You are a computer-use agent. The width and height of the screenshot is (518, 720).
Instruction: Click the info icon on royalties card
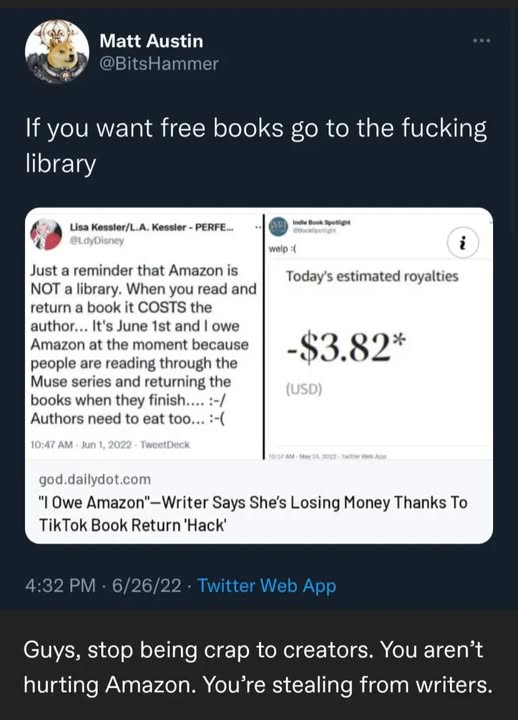coord(463,242)
